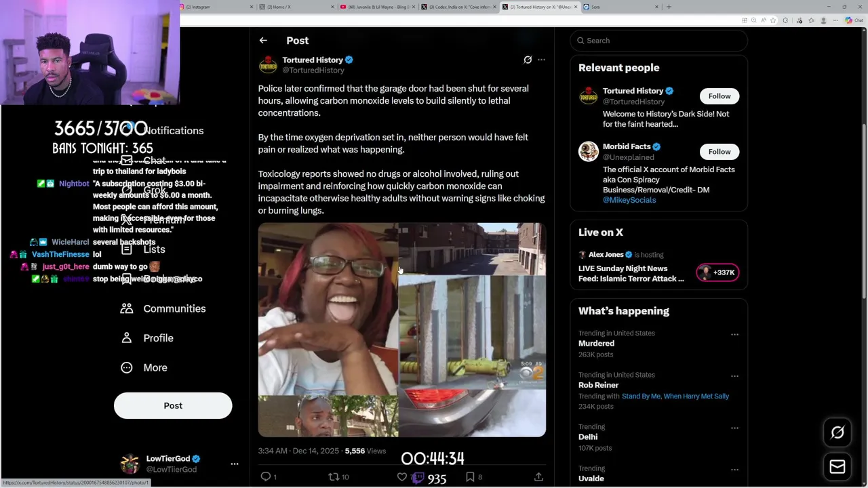Open options for Uvalde trend

(734, 469)
